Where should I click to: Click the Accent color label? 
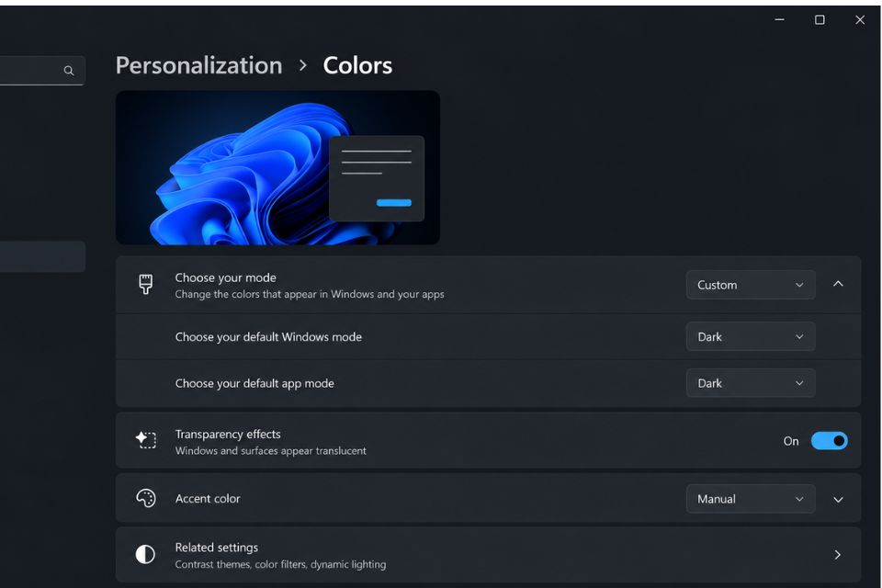click(x=208, y=499)
